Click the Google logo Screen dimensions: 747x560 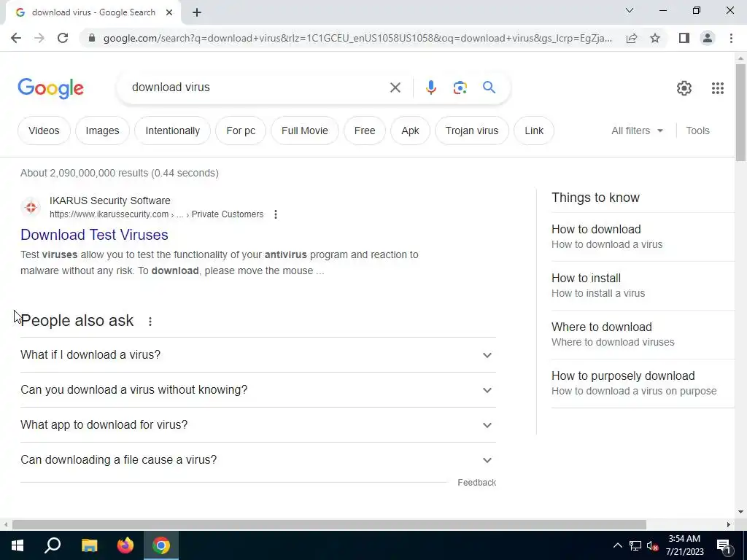click(50, 88)
